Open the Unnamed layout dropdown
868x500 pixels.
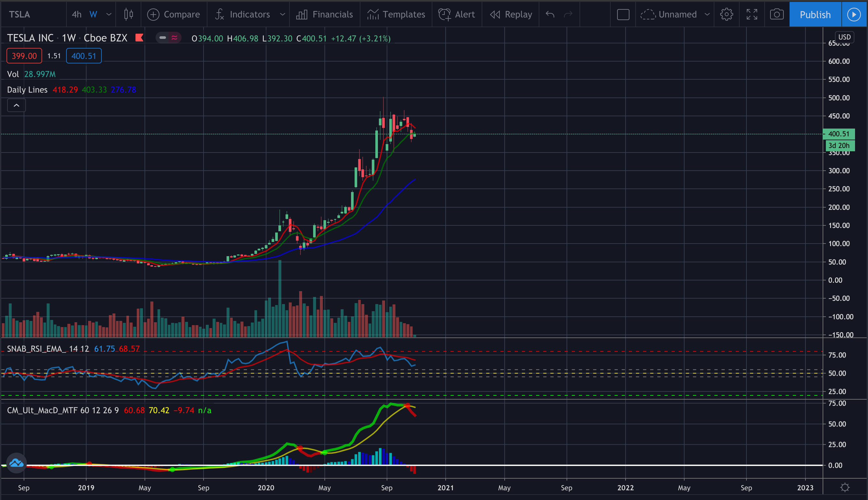tap(707, 15)
